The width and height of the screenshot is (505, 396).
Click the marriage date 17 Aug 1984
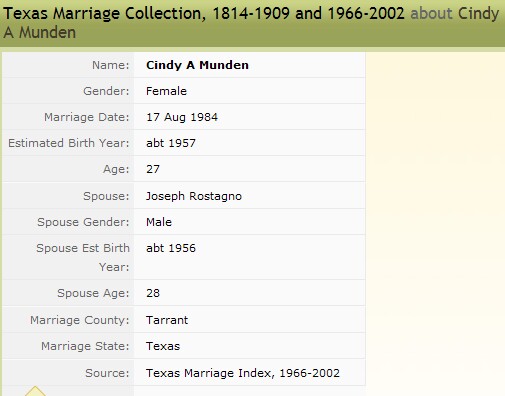tap(182, 117)
